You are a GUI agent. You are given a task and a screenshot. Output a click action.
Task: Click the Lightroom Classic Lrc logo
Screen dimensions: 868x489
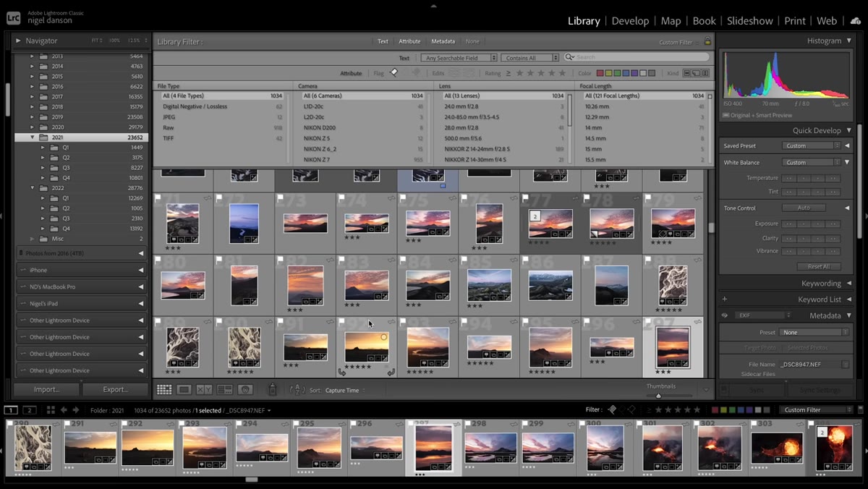(14, 20)
